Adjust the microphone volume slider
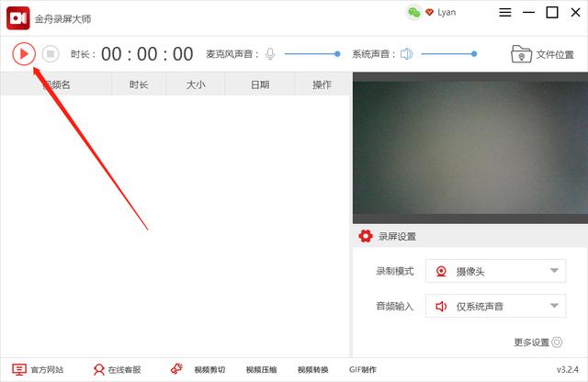This screenshot has width=588, height=382. [x=312, y=54]
